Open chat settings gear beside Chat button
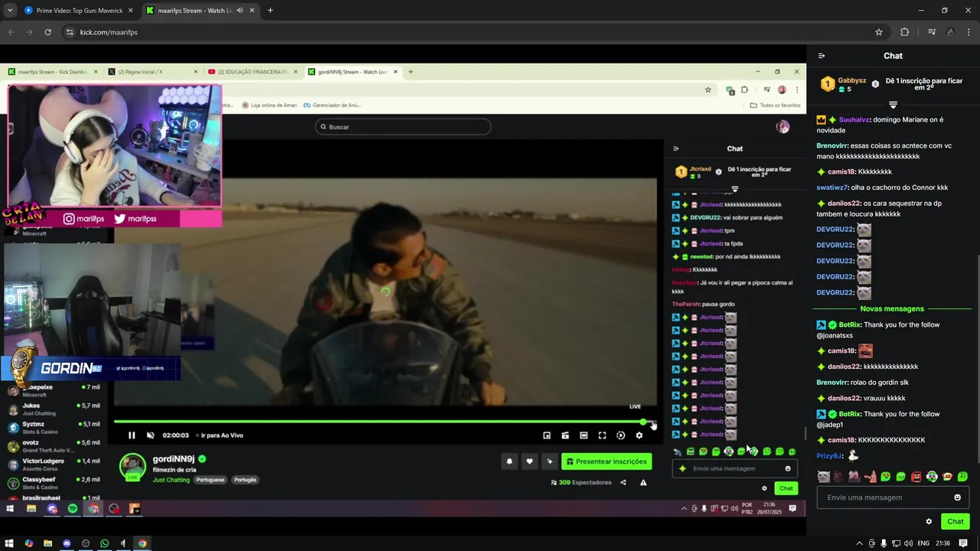 point(929,522)
